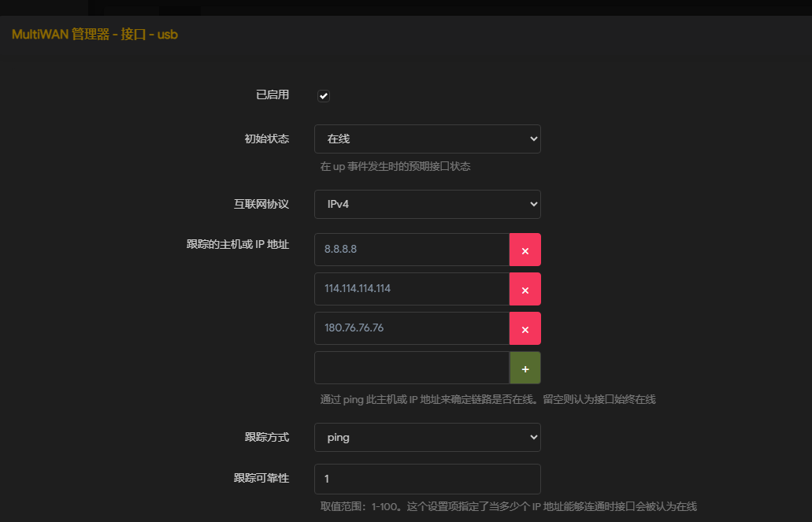Toggle the 已启用 checkbox
This screenshot has width=812, height=522.
(323, 96)
